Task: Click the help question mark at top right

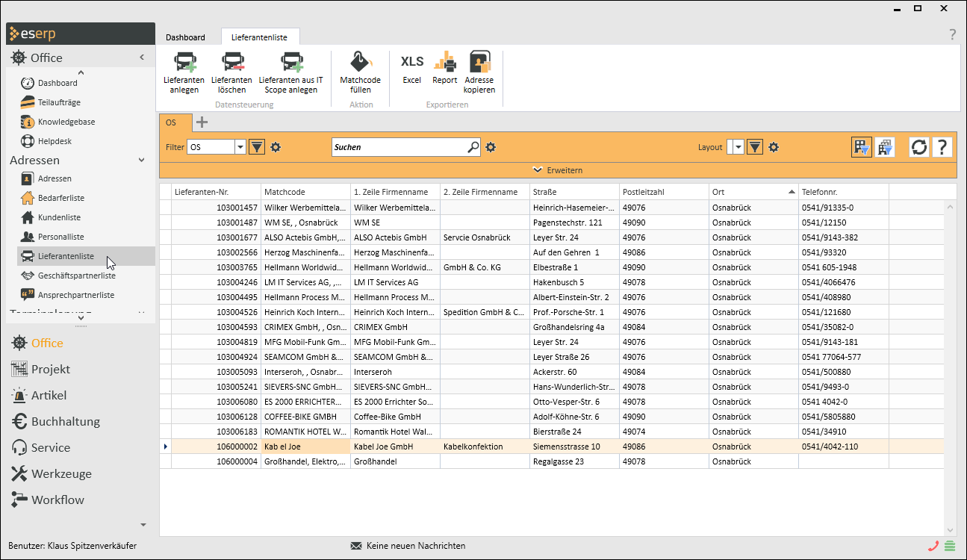Action: (x=952, y=34)
